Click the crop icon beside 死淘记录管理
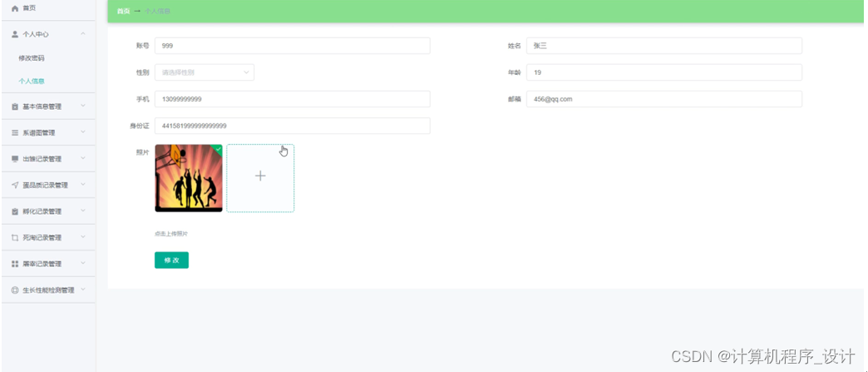 coord(15,238)
